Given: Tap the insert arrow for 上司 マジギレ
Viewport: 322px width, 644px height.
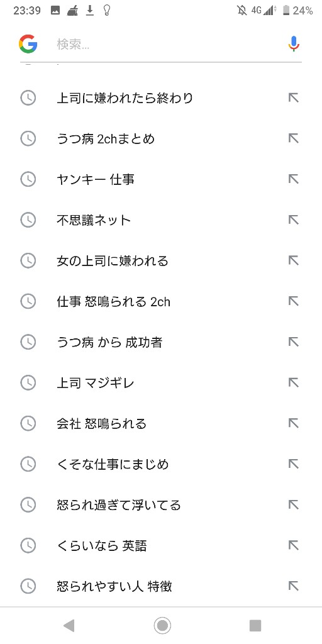Looking at the screenshot, I should [293, 383].
